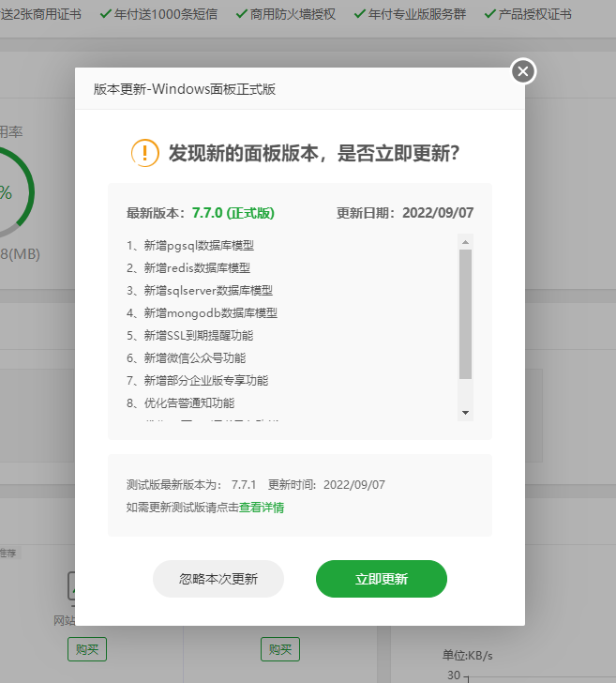616x683 pixels.
Task: Select the text 新增微信公众号功能
Action: [x=195, y=358]
